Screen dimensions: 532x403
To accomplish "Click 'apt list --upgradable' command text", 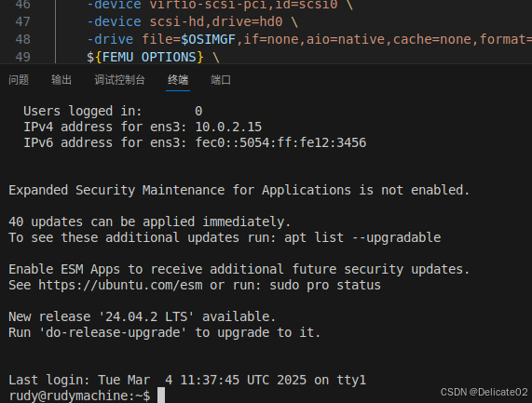I will click(362, 237).
